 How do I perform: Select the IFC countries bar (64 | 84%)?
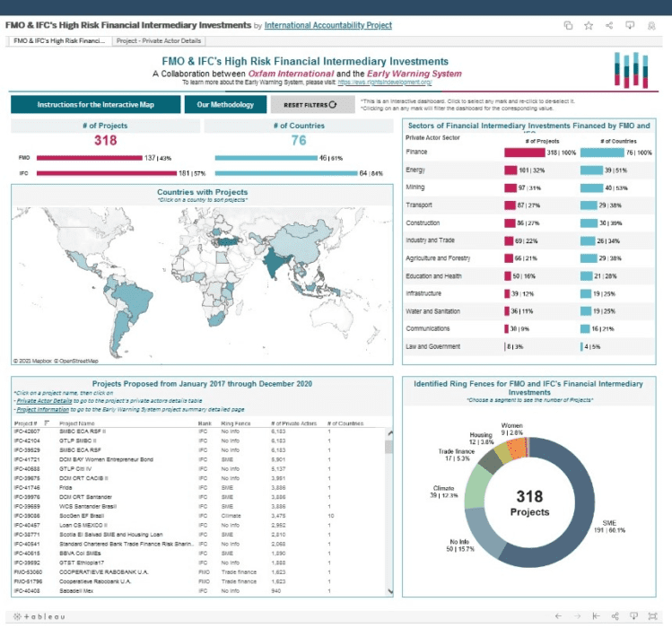(x=286, y=173)
